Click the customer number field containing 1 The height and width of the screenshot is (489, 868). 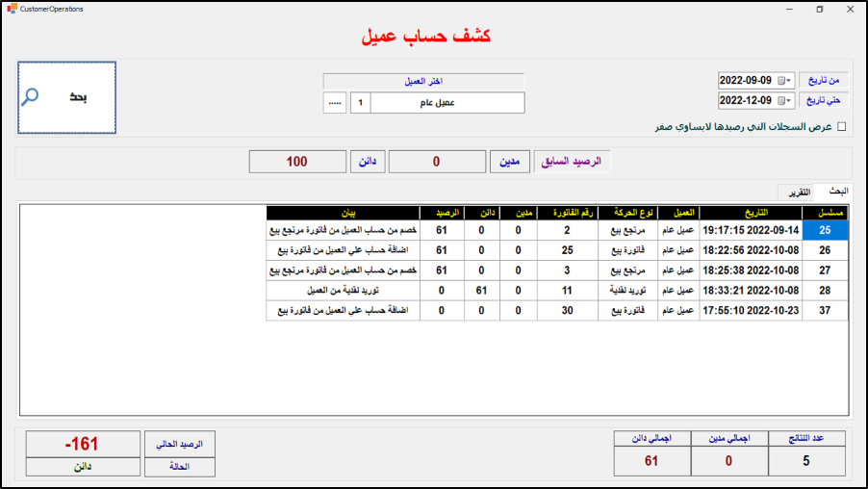click(359, 103)
